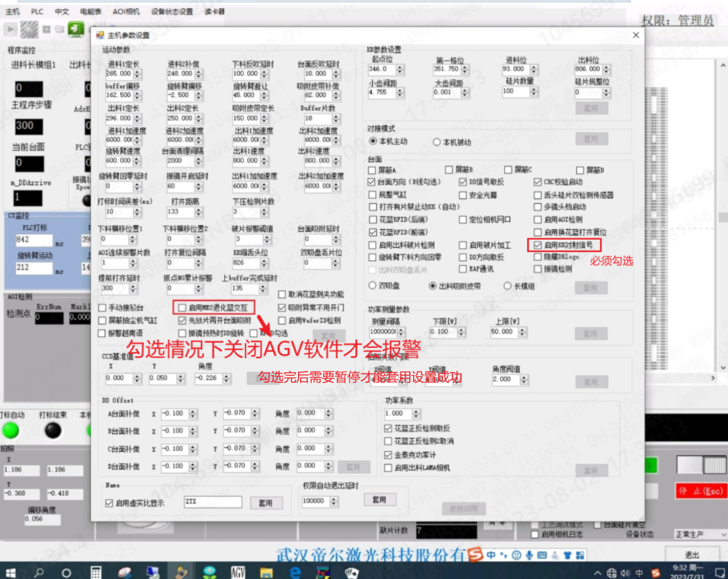Image resolution: width=728 pixels, height=579 pixels.
Task: Show hidden tray icons chevron
Action: 597,573
